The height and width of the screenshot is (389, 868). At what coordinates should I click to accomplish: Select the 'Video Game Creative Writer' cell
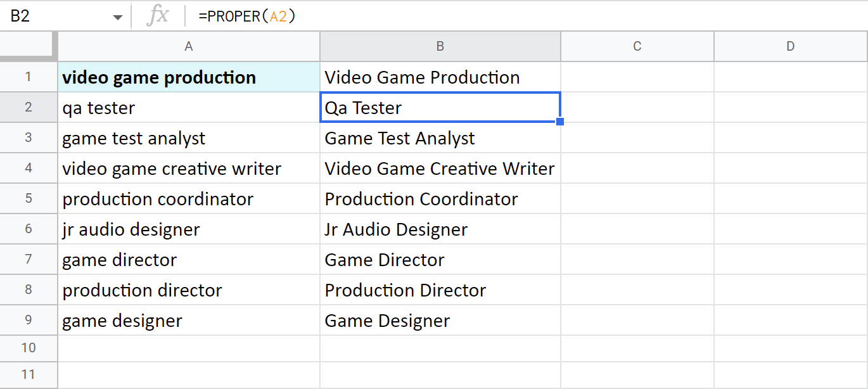[440, 169]
